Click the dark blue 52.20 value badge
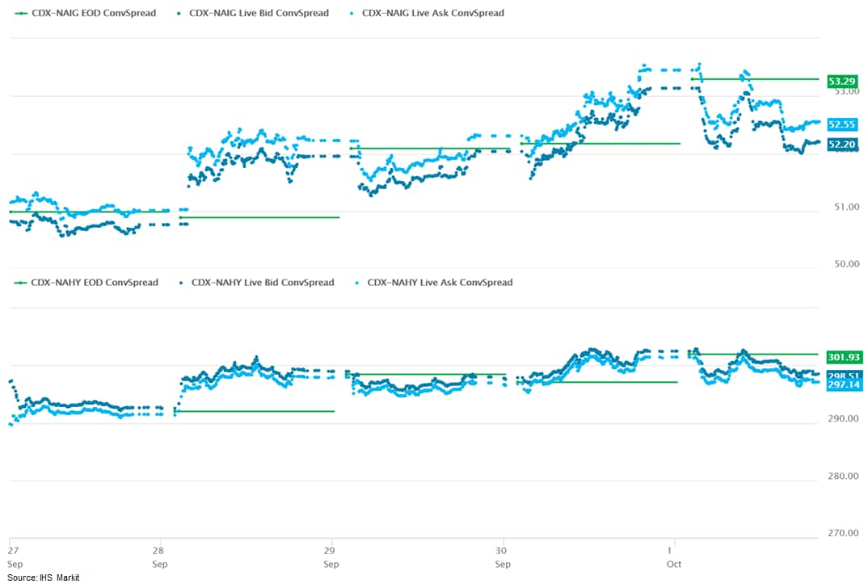This screenshot has width=868, height=588. pos(841,145)
